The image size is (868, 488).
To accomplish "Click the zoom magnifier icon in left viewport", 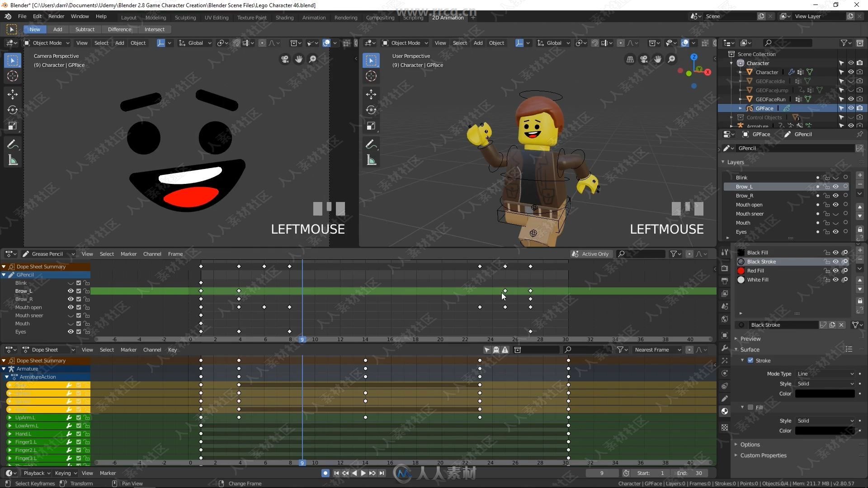I will click(312, 59).
